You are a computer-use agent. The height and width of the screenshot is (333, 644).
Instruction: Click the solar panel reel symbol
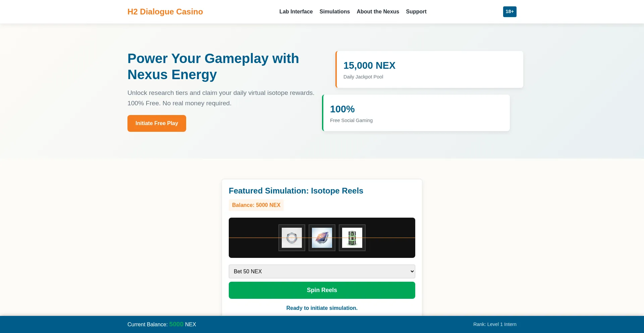coord(322,238)
